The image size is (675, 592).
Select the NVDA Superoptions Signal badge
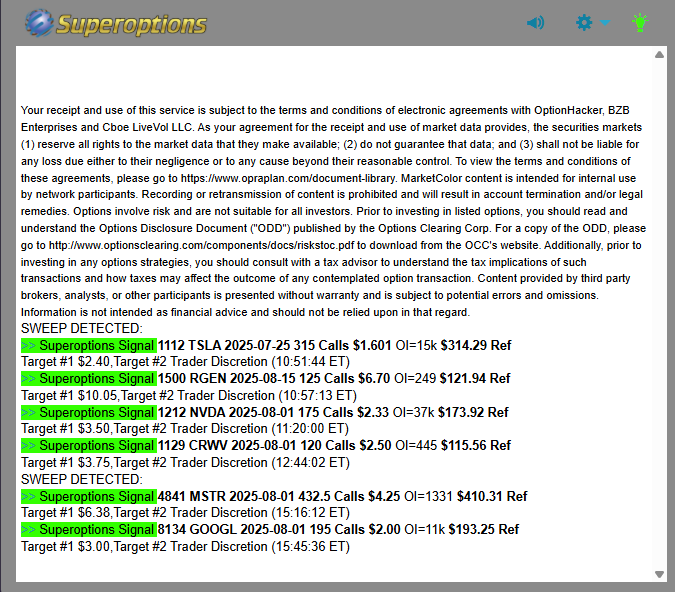click(x=88, y=412)
